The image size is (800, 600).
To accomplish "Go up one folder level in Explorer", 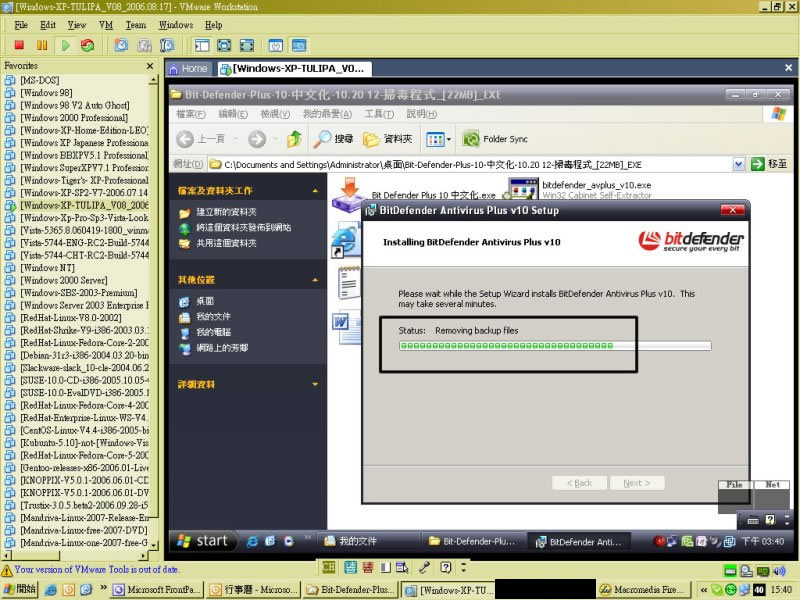I will pos(294,139).
